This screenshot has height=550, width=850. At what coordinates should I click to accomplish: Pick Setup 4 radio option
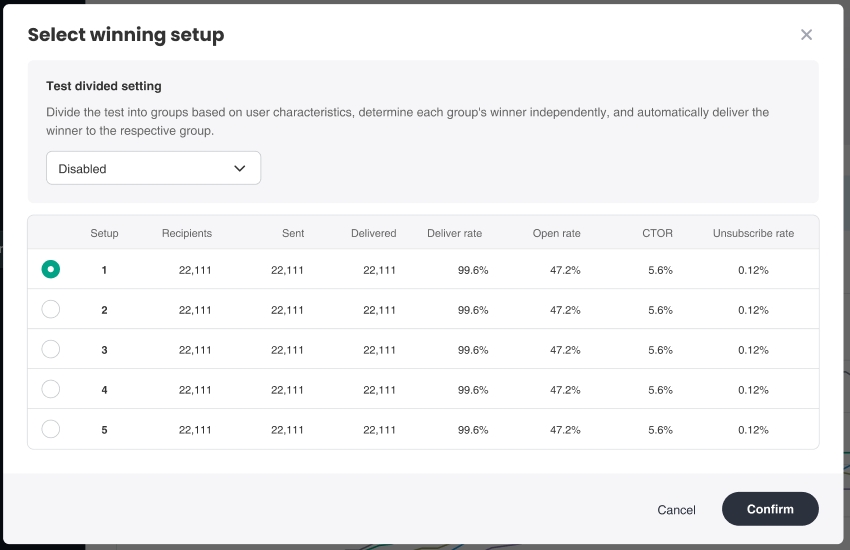point(51,389)
